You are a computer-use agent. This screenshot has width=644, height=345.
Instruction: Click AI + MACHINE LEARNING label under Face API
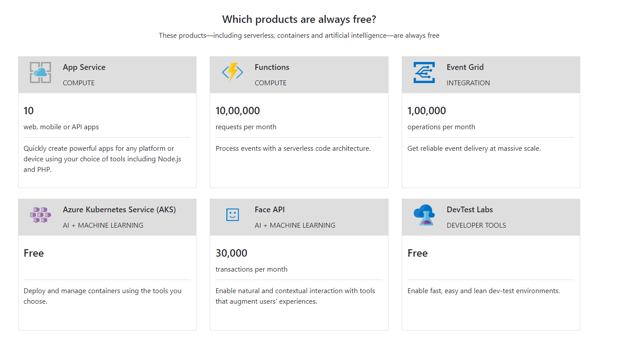[x=295, y=225]
